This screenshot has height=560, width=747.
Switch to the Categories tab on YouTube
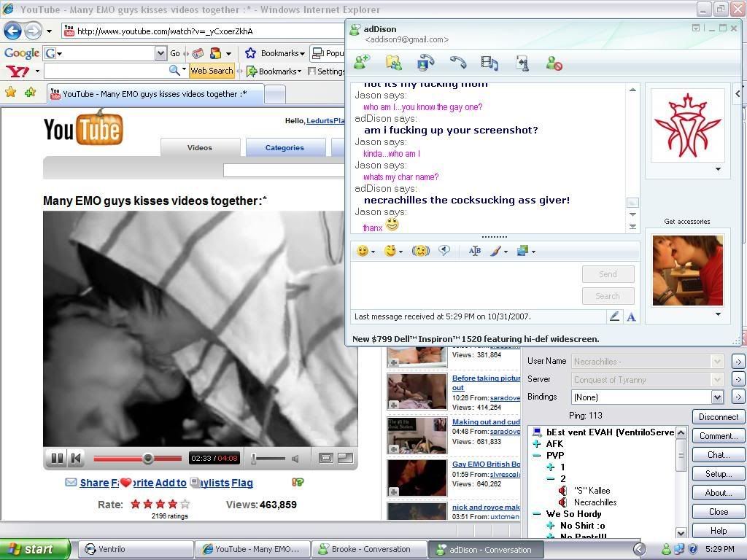point(285,147)
